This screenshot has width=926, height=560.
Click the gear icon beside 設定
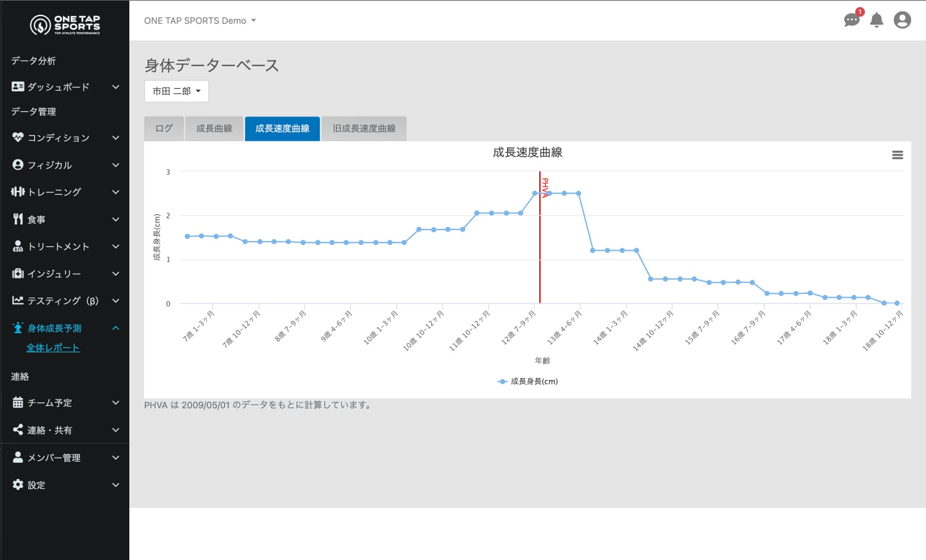tap(18, 485)
